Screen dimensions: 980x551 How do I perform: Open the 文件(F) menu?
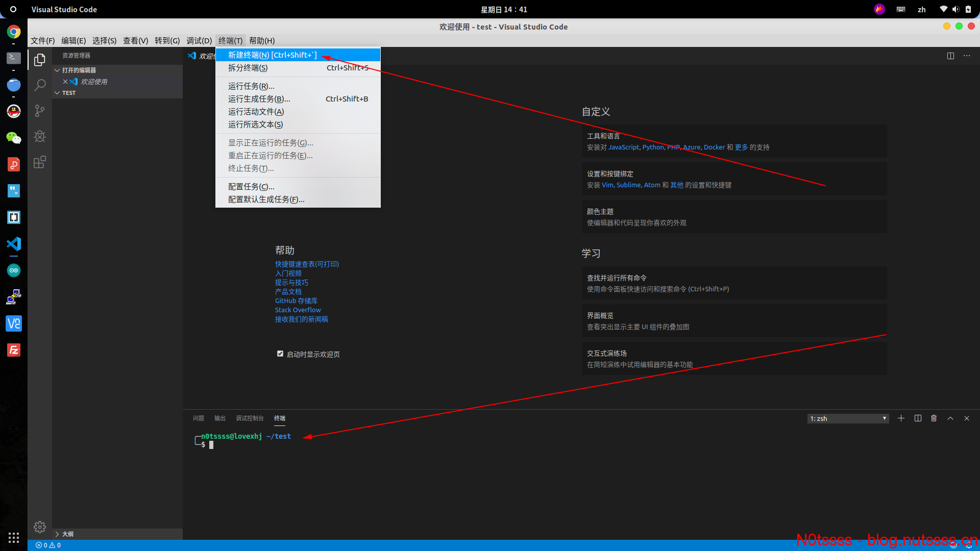click(x=43, y=41)
